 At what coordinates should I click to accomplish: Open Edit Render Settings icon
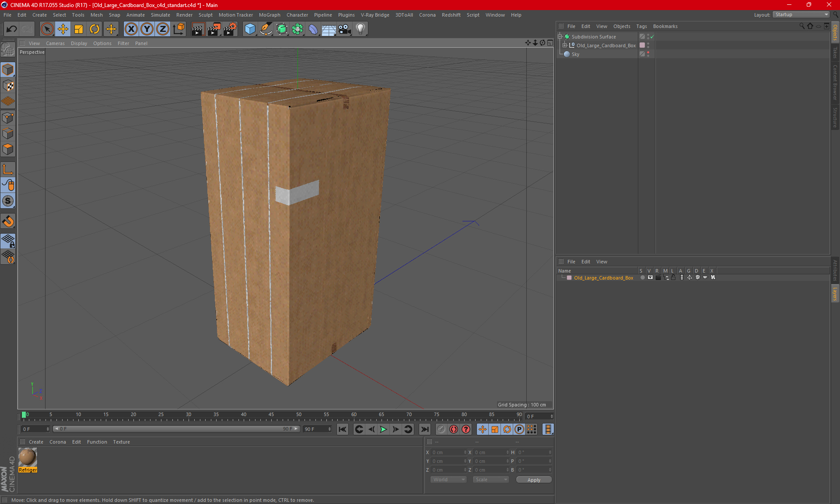tap(230, 29)
